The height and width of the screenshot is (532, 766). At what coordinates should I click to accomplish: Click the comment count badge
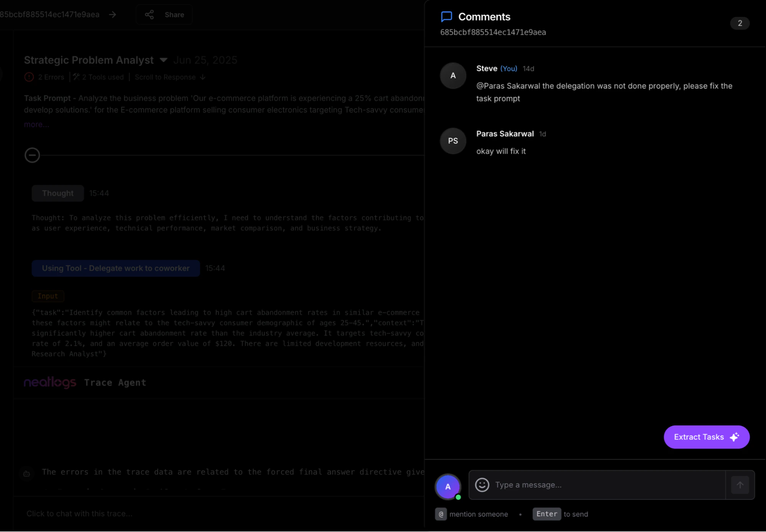(740, 23)
